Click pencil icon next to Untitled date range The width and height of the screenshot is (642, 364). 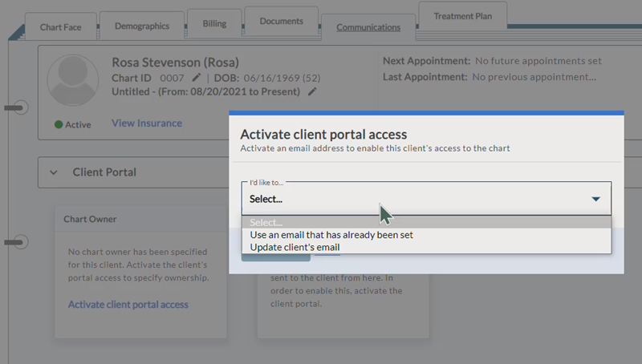point(312,92)
